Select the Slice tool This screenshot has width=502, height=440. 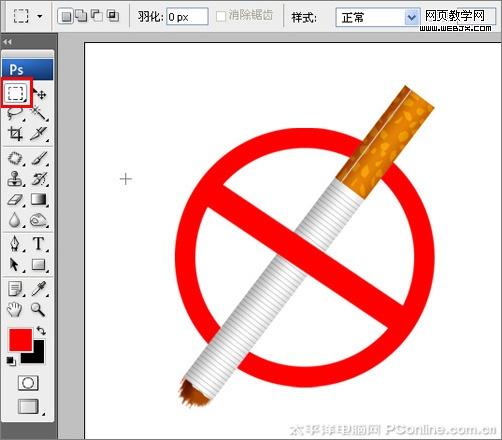(x=39, y=134)
